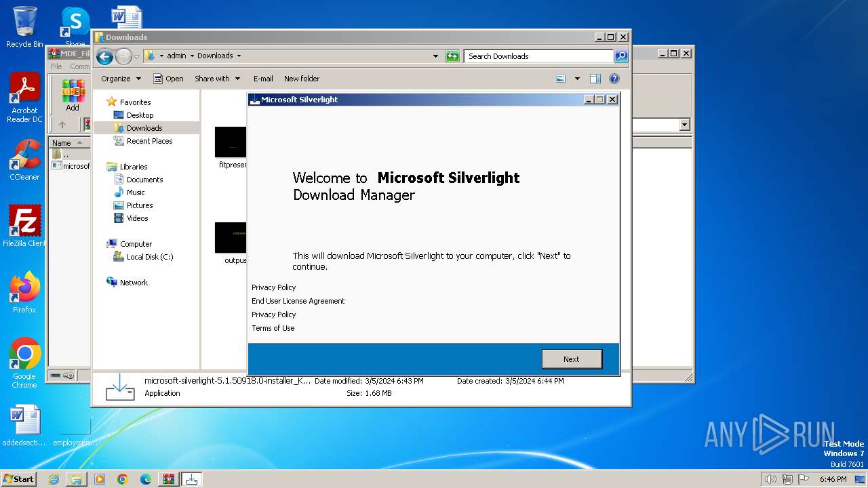Viewport: 868px width, 488px height.
Task: Open End User License Agreement link
Action: click(x=298, y=301)
